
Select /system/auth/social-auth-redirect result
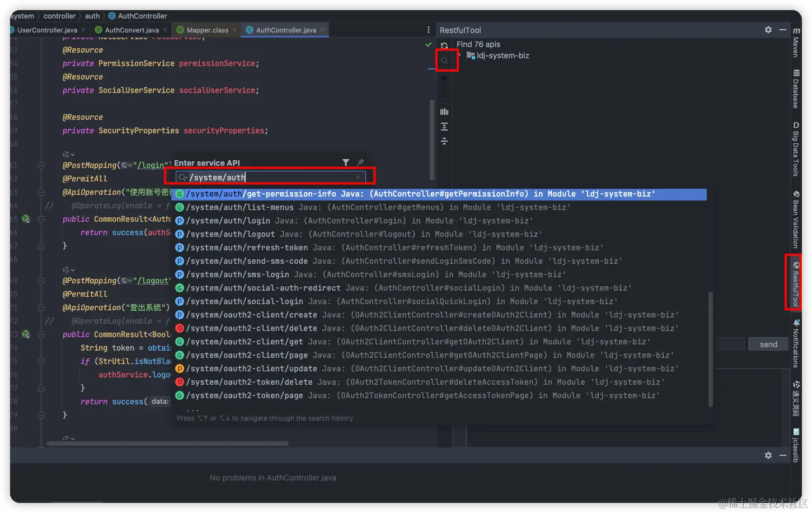[x=439, y=288]
